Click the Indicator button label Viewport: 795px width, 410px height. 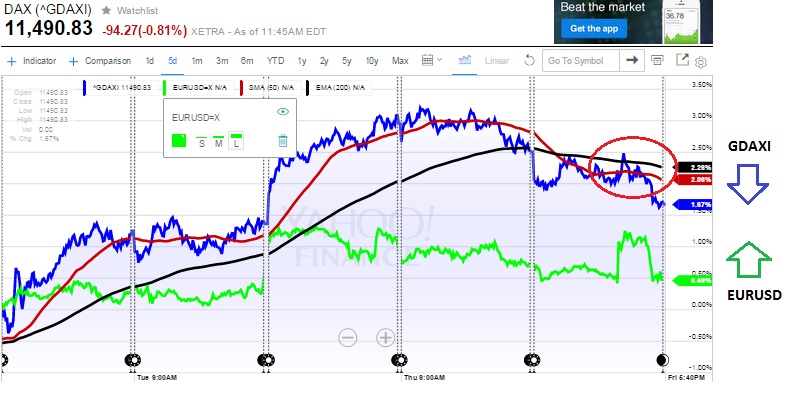(40, 61)
